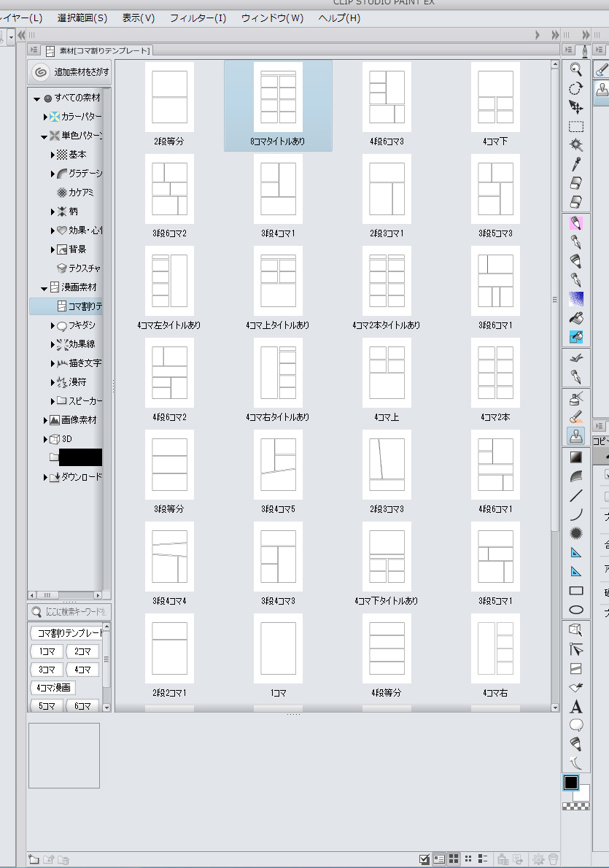The height and width of the screenshot is (868, 609).
Task: Select the straight Line tool
Action: tap(575, 495)
